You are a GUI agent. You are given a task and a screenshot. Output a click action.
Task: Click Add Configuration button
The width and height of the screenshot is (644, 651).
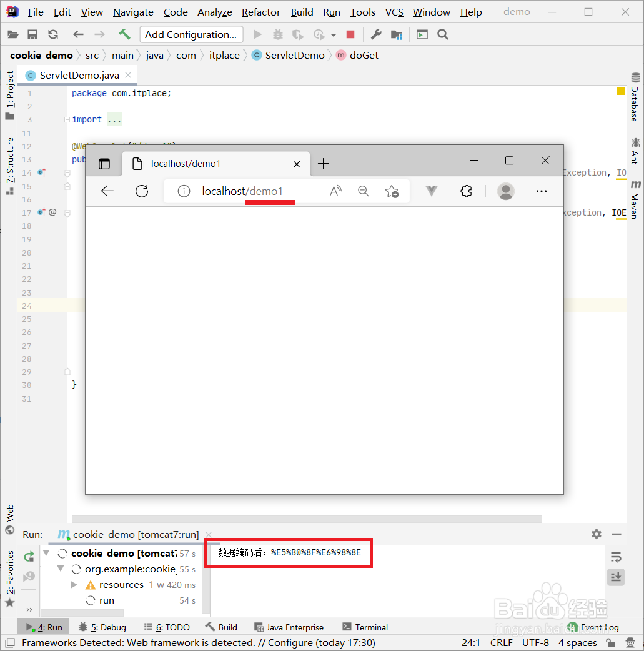click(191, 34)
